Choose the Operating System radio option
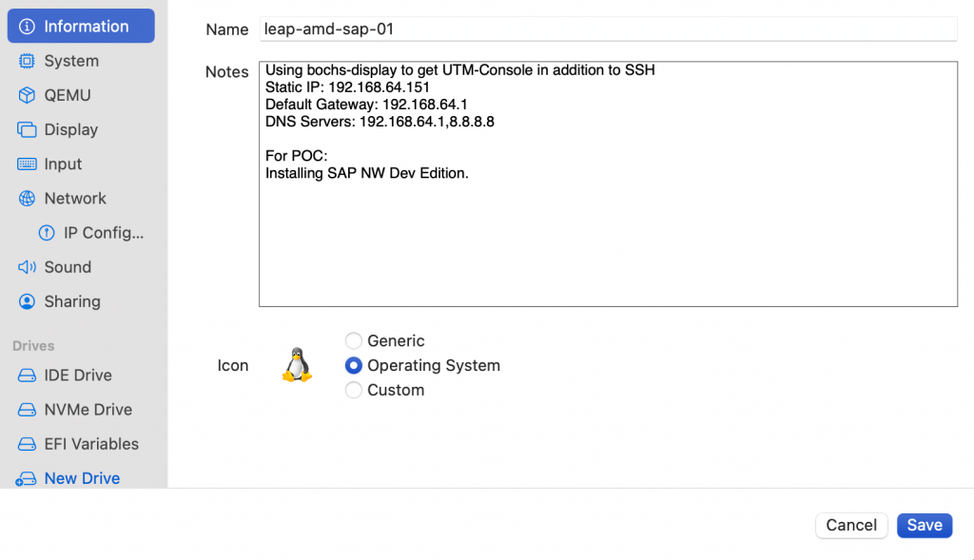The image size is (974, 560). point(354,366)
